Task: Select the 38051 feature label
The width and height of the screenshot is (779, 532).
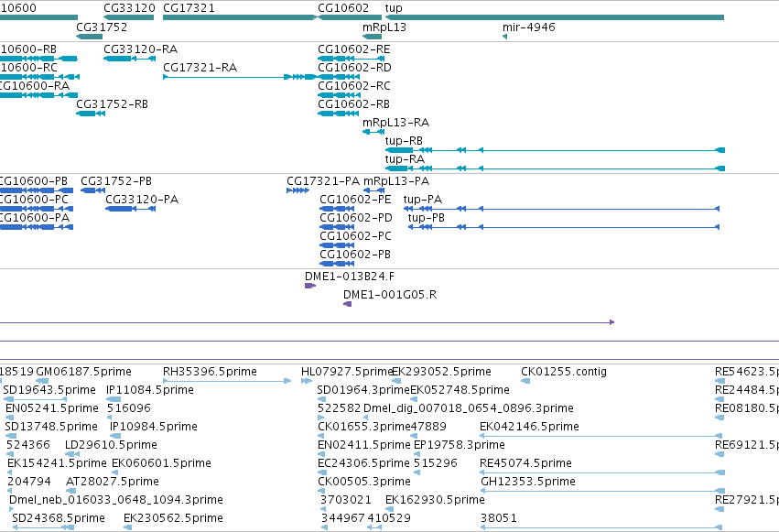Action: (499, 519)
